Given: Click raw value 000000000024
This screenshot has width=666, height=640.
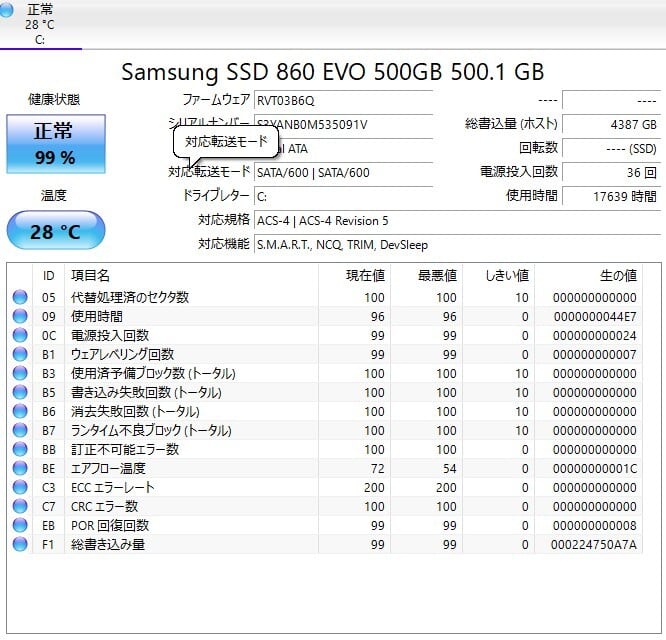Looking at the screenshot, I should click(595, 336).
